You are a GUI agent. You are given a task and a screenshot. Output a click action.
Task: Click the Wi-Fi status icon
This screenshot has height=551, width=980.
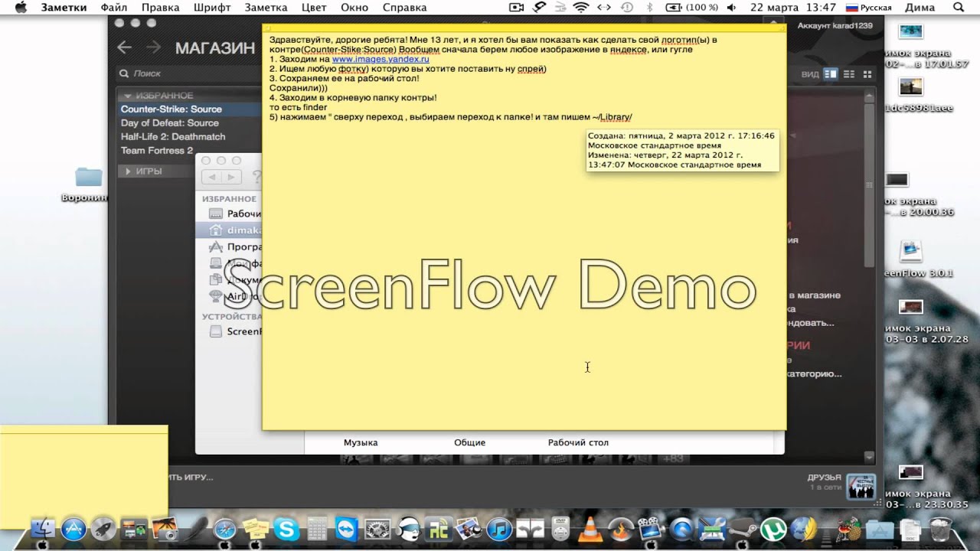click(x=580, y=7)
